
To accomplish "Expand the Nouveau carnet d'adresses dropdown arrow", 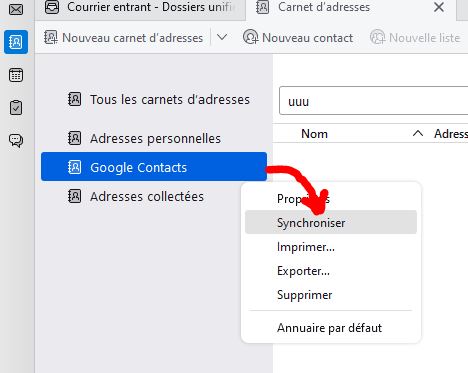I will 222,37.
